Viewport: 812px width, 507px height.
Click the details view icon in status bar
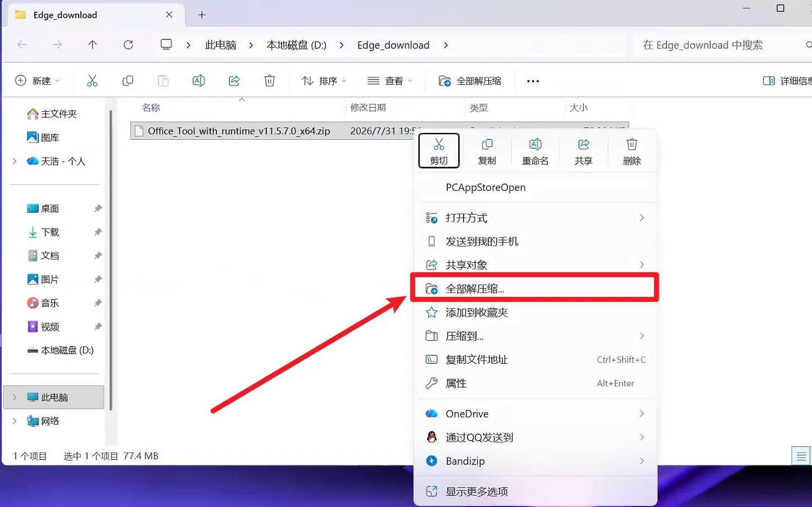point(801,456)
